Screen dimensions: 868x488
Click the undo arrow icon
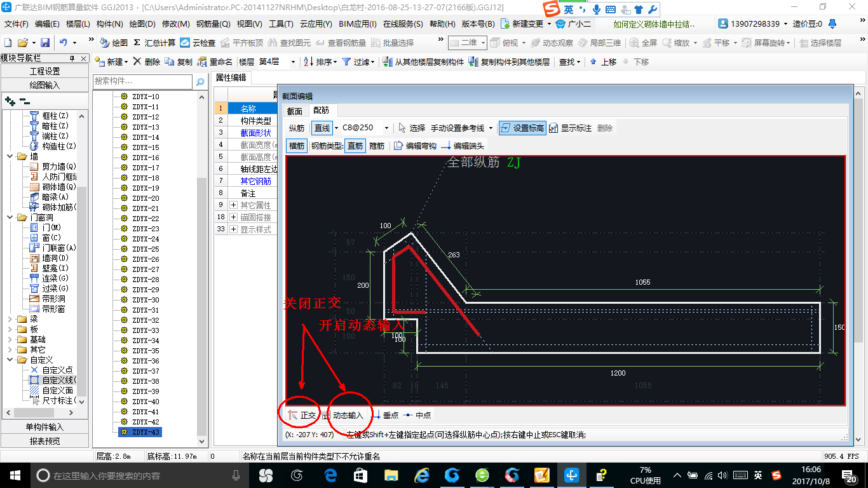point(64,43)
